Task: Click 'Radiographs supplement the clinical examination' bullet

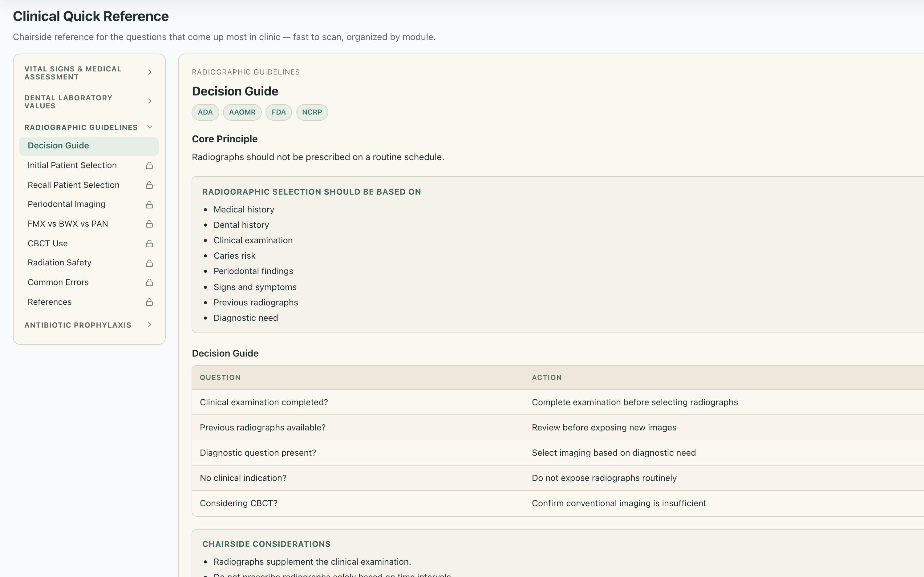Action: coord(312,562)
